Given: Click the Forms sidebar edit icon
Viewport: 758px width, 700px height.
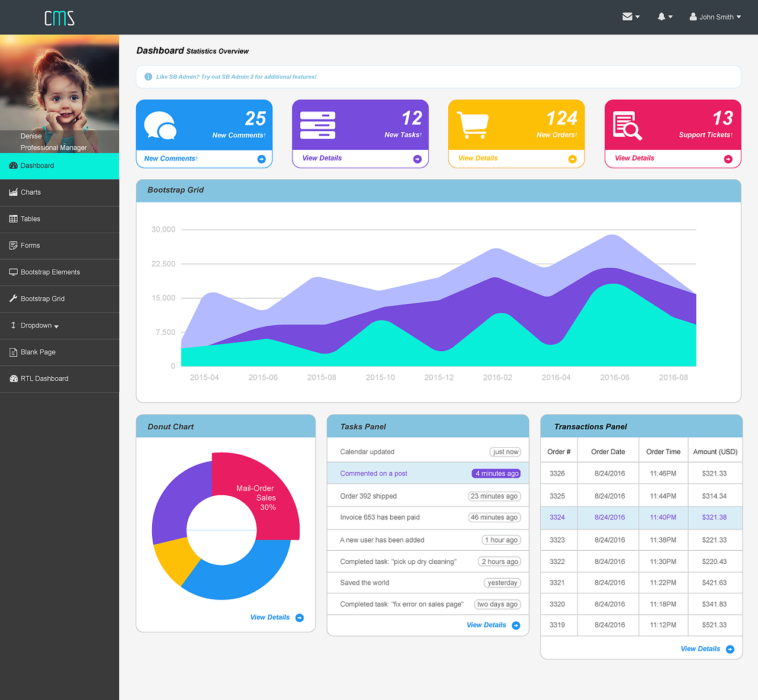Looking at the screenshot, I should tap(13, 245).
